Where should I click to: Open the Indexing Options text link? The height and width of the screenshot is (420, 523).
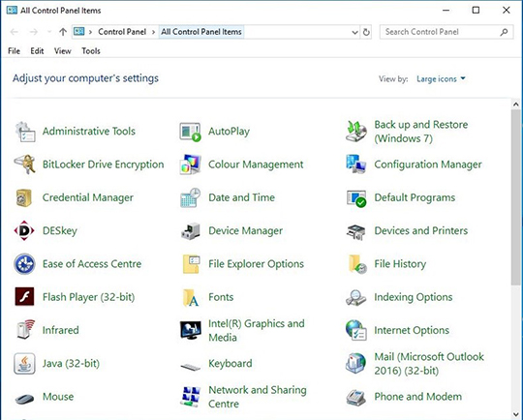(x=414, y=297)
